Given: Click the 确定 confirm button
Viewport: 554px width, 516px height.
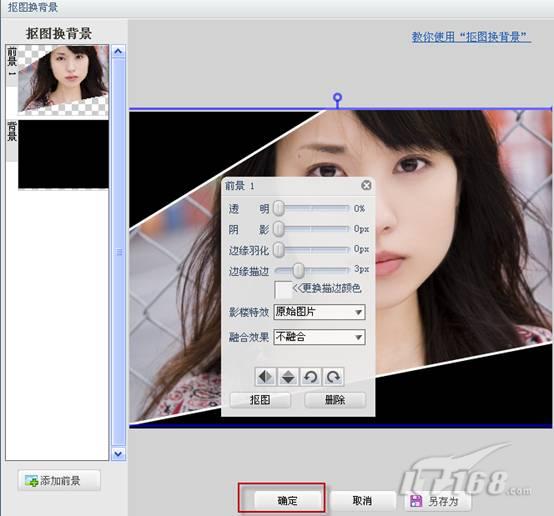Looking at the screenshot, I should (x=288, y=501).
